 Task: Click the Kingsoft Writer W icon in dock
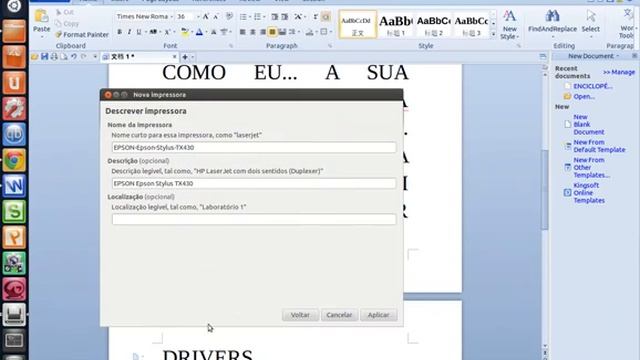tap(14, 185)
